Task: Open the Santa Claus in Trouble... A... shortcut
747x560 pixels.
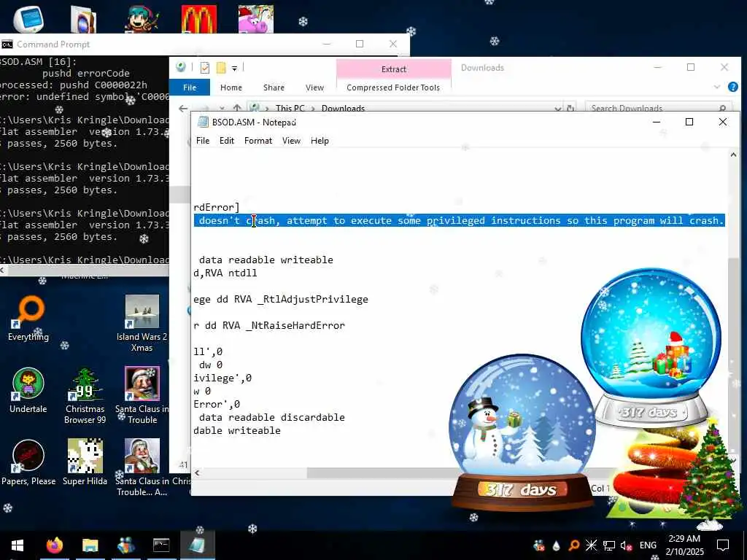Action: tap(142, 467)
